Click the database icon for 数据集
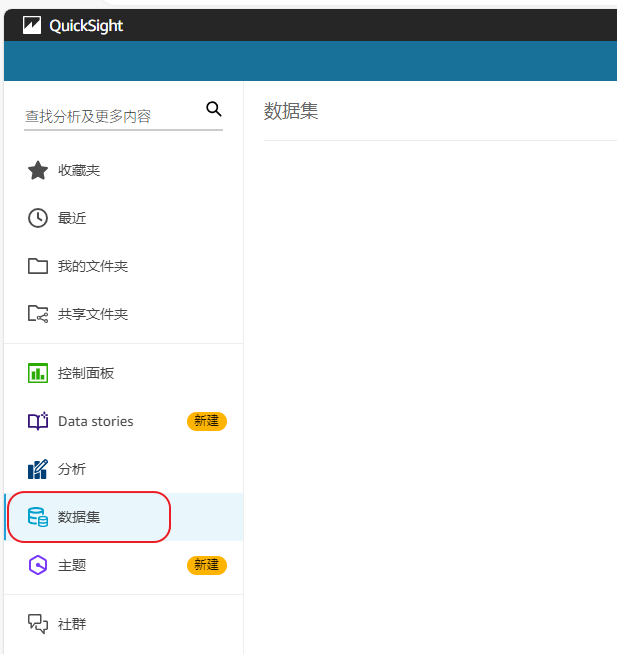 pyautogui.click(x=38, y=517)
